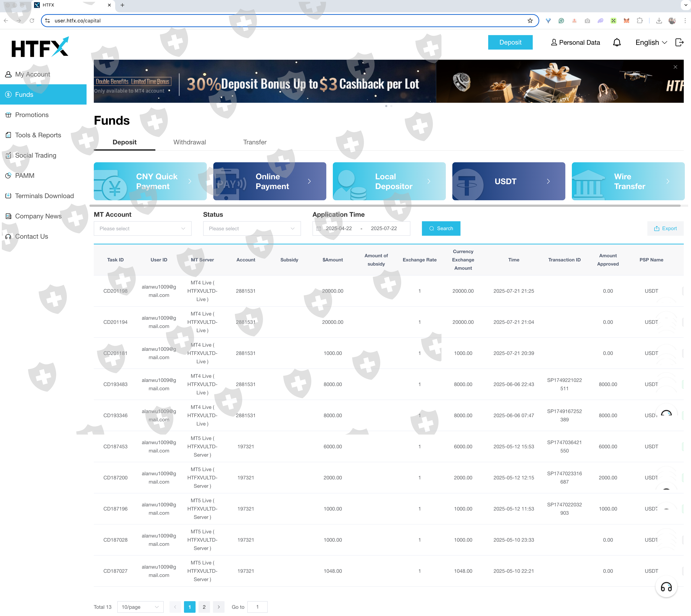Screen dimensions: 691x616
Task: Expand the Status filter dropdown
Action: [x=252, y=228]
